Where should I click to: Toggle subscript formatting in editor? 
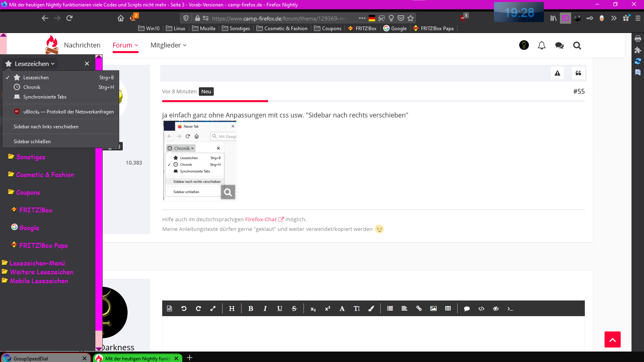(x=313, y=309)
